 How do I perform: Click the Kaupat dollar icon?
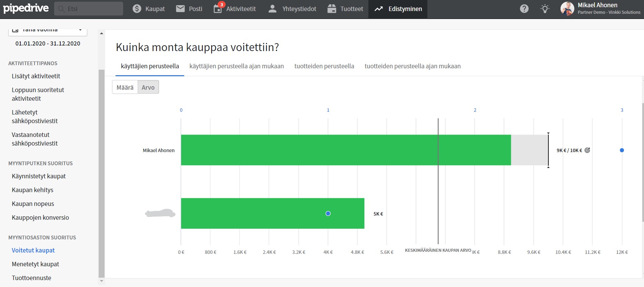tap(137, 9)
